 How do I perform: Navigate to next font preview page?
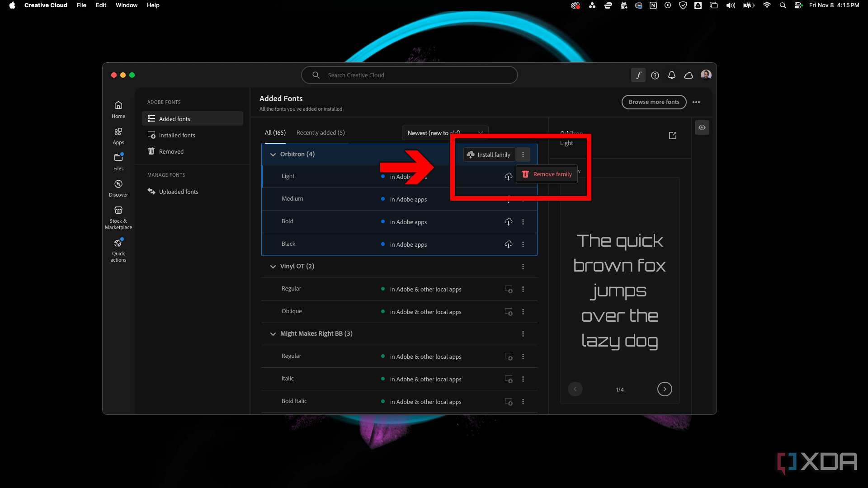tap(665, 389)
